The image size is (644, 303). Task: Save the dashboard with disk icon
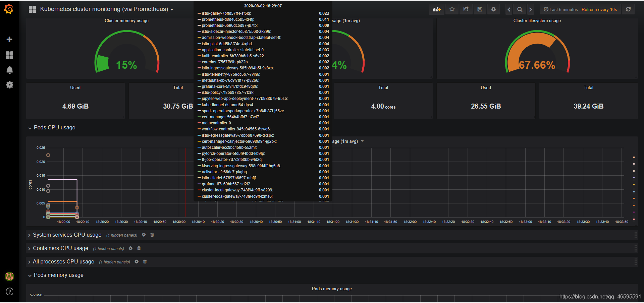[480, 9]
